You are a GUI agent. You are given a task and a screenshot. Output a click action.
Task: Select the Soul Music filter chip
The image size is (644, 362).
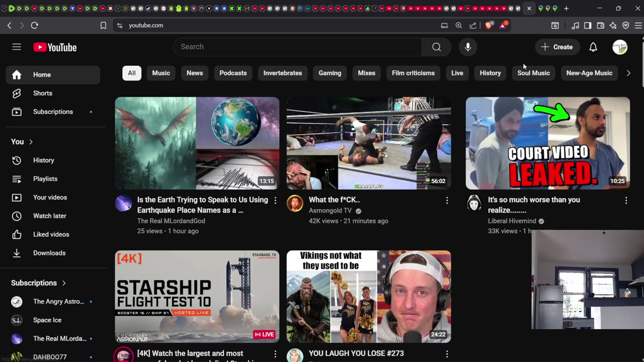point(533,73)
